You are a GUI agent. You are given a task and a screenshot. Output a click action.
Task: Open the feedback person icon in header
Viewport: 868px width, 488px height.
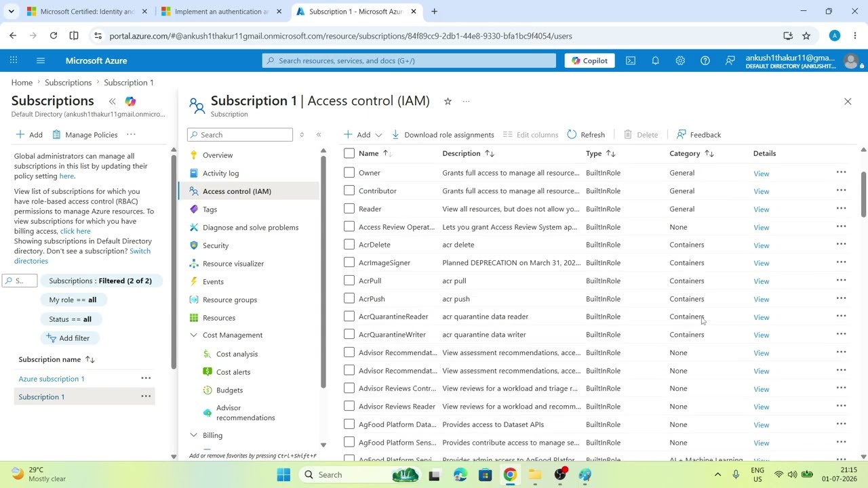(x=730, y=60)
